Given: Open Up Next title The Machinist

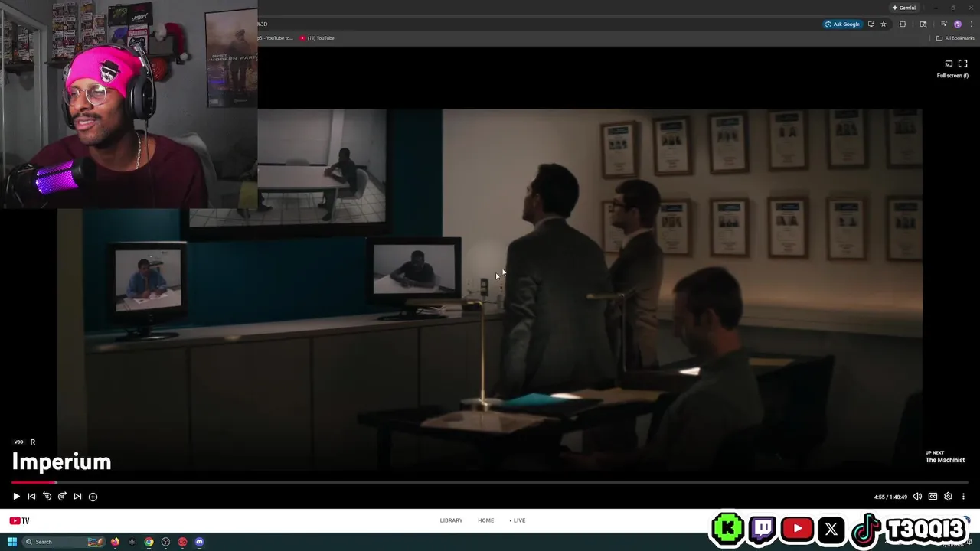Looking at the screenshot, I should [x=945, y=460].
